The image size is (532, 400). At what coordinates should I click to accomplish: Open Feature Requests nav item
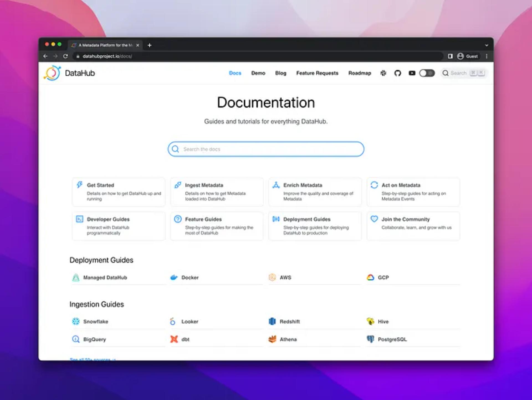[x=317, y=73]
